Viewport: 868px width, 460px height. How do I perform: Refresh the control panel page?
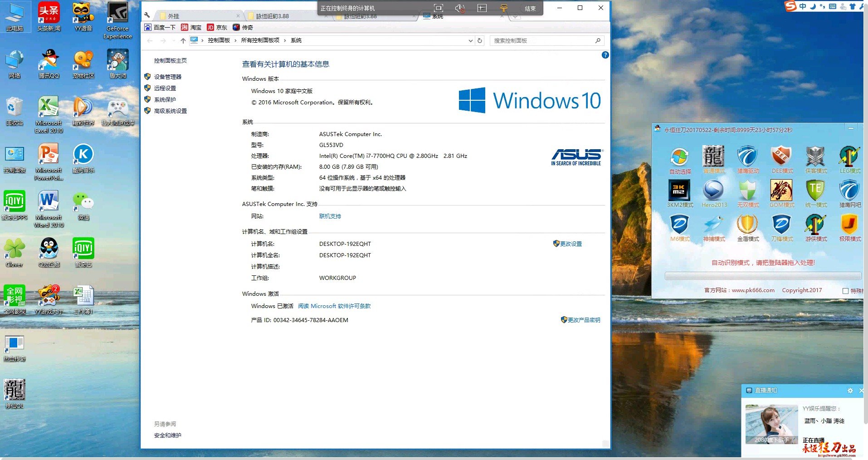[480, 40]
